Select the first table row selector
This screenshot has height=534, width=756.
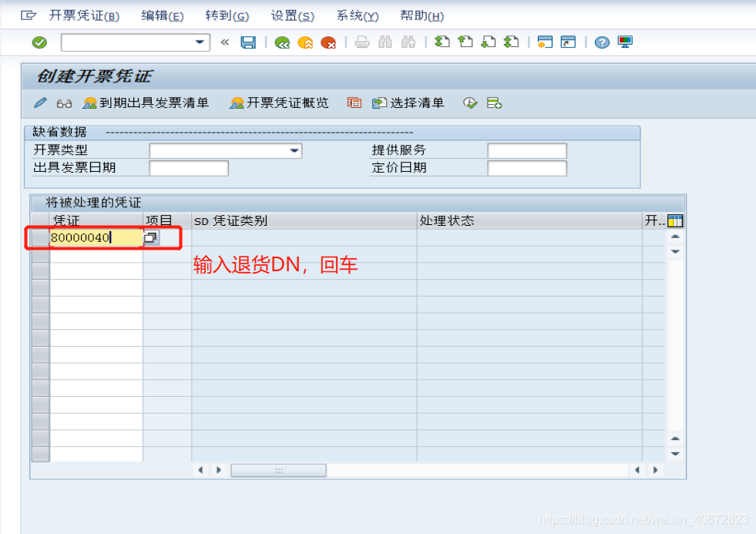click(x=41, y=237)
